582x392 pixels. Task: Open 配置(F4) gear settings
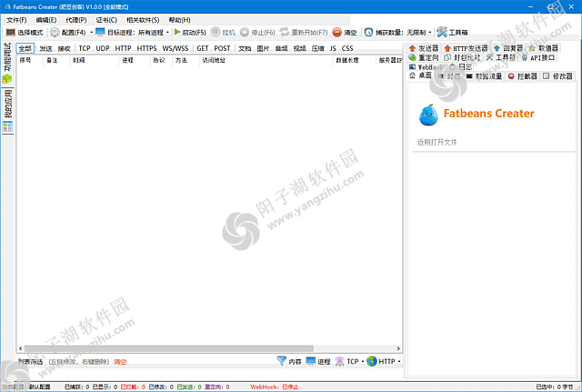(55, 32)
